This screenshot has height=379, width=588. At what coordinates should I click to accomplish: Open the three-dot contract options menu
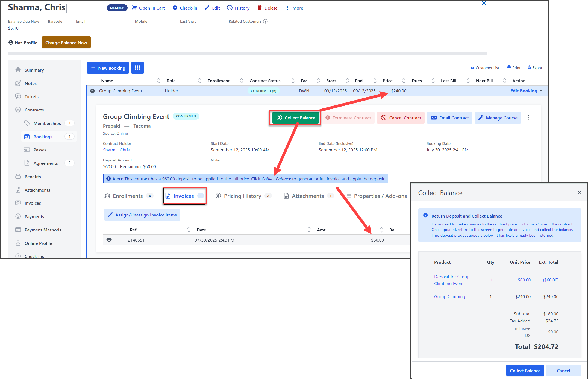529,117
